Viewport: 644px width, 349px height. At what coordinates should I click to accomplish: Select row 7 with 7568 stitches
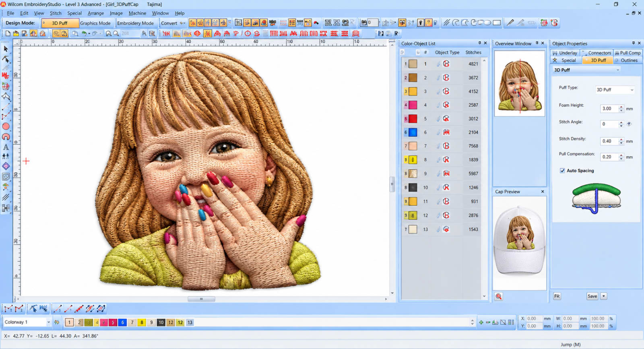click(x=442, y=146)
